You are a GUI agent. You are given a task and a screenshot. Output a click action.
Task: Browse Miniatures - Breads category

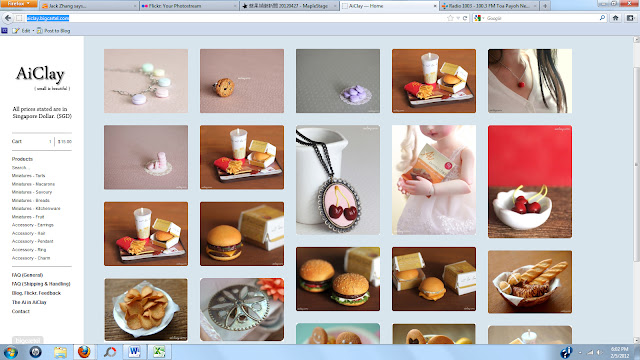pos(31,200)
